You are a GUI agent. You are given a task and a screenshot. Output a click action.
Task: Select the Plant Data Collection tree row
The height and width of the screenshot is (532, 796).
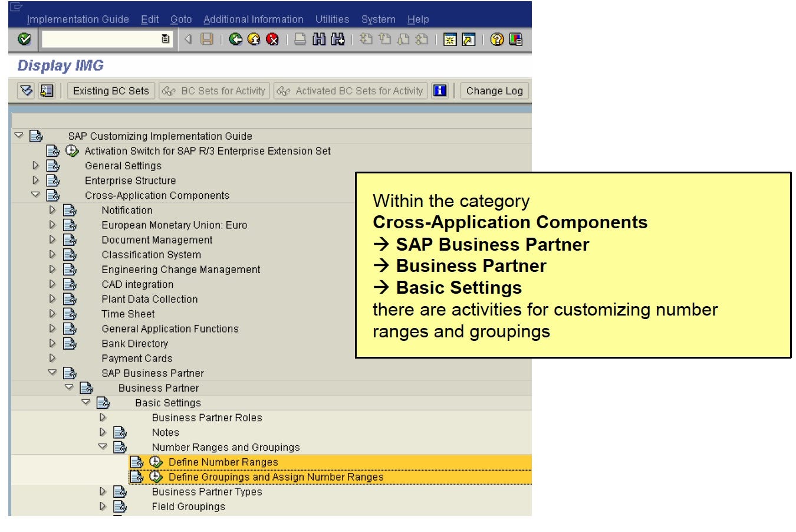click(x=149, y=299)
